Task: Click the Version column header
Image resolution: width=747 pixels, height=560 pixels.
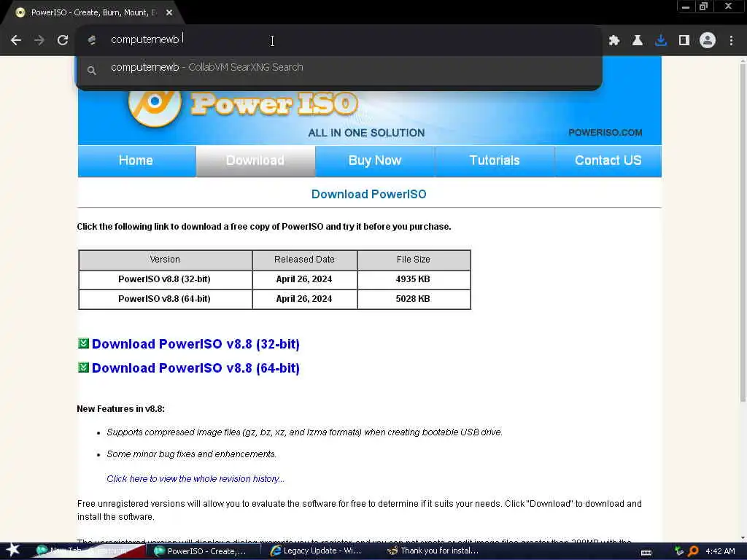Action: click(165, 260)
